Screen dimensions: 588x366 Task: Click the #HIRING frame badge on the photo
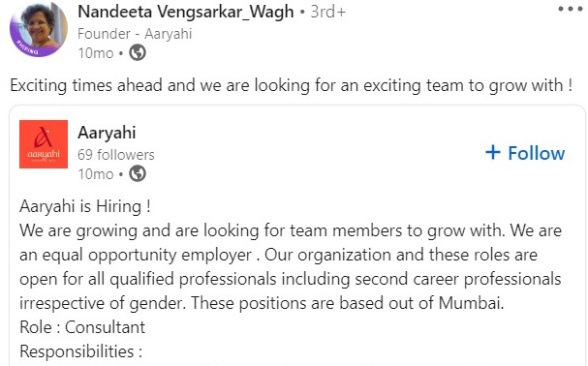pyautogui.click(x=27, y=48)
